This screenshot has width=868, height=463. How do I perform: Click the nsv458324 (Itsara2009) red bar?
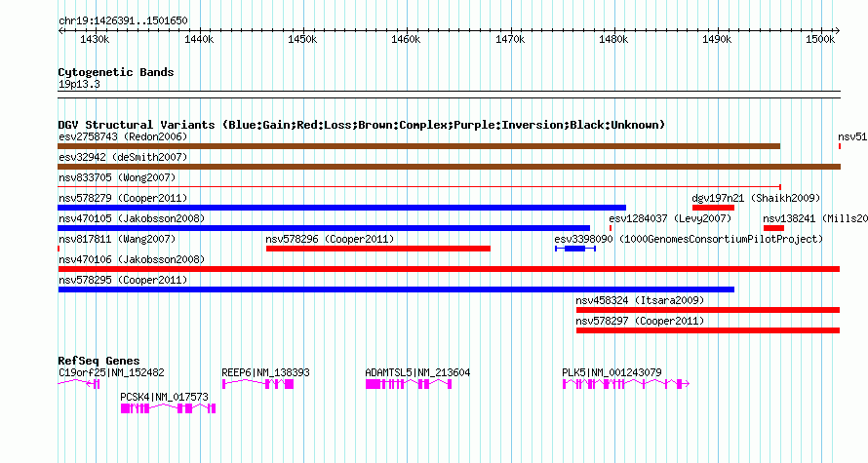coord(708,310)
